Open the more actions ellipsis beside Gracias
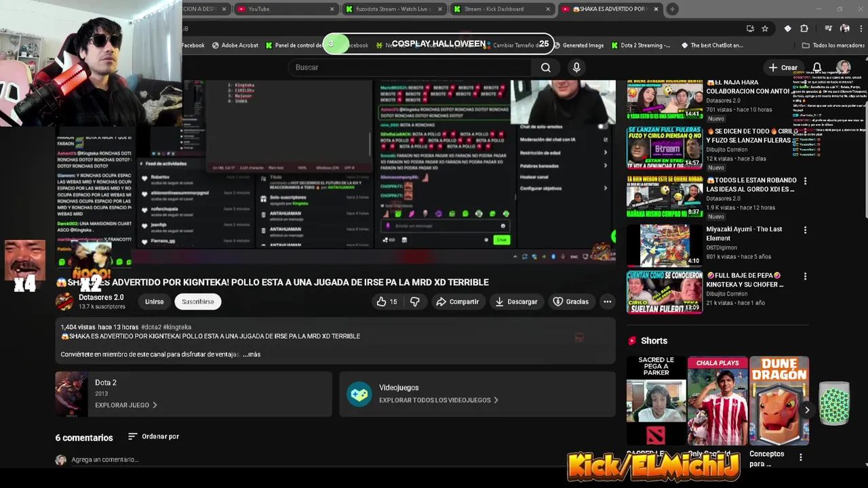This screenshot has height=488, width=868. (608, 302)
